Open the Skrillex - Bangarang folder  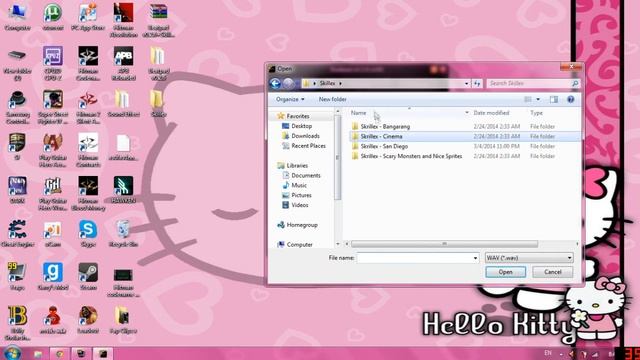[385, 127]
